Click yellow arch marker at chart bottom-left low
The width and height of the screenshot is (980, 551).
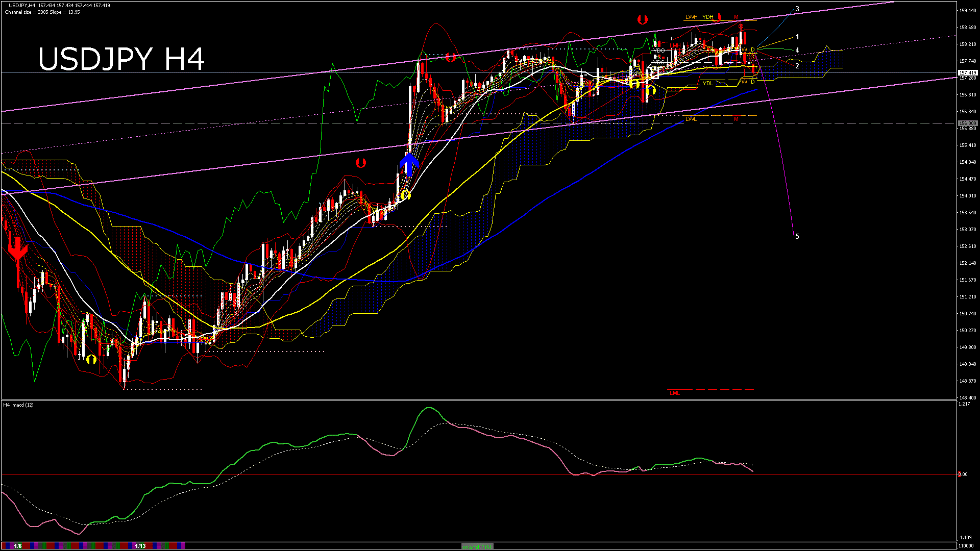tap(91, 359)
